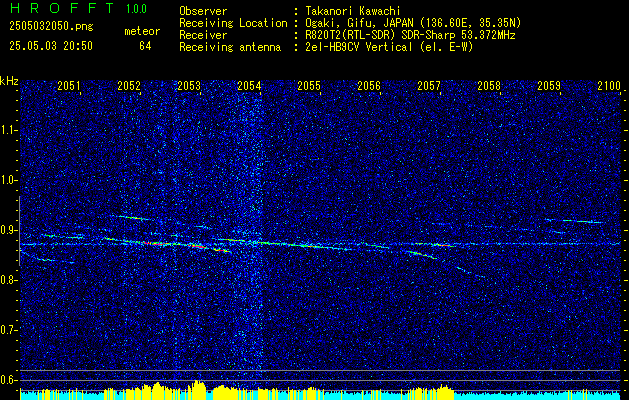629x400 pixels.
Task: Click the 0.8 kHz axis label
Action: pyautogui.click(x=9, y=280)
